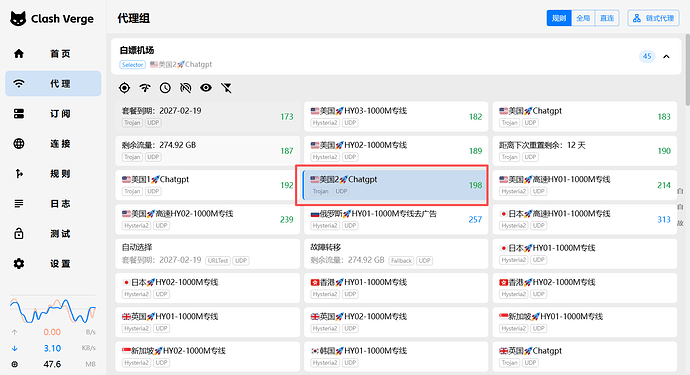Click delay value 257 of 俄罗斯 node

(x=475, y=220)
